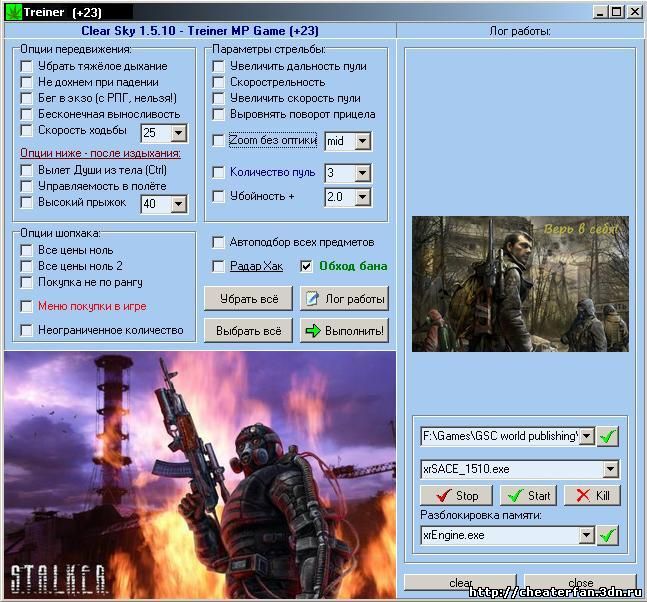The width and height of the screenshot is (647, 602).
Task: Enable 'Автоподбор всех предметов'
Action: tap(218, 243)
